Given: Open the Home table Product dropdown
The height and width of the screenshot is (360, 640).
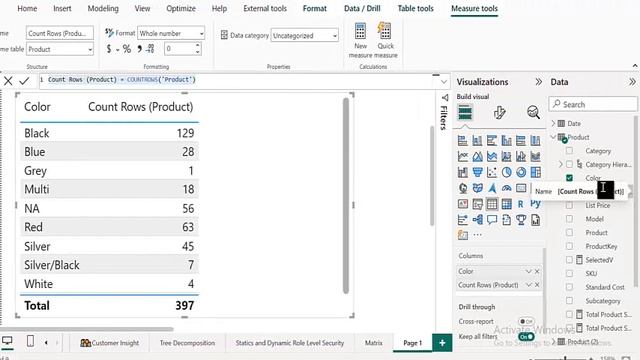Looking at the screenshot, I should click(x=60, y=49).
